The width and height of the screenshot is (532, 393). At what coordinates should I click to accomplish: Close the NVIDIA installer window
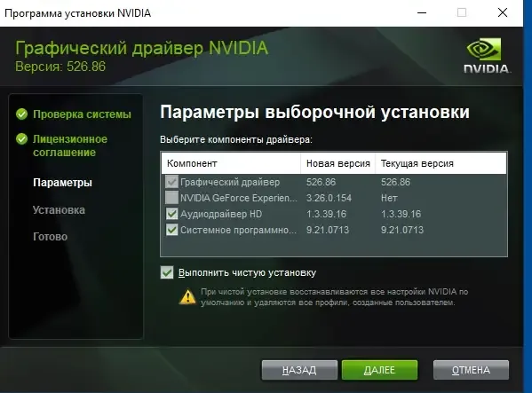click(x=503, y=13)
